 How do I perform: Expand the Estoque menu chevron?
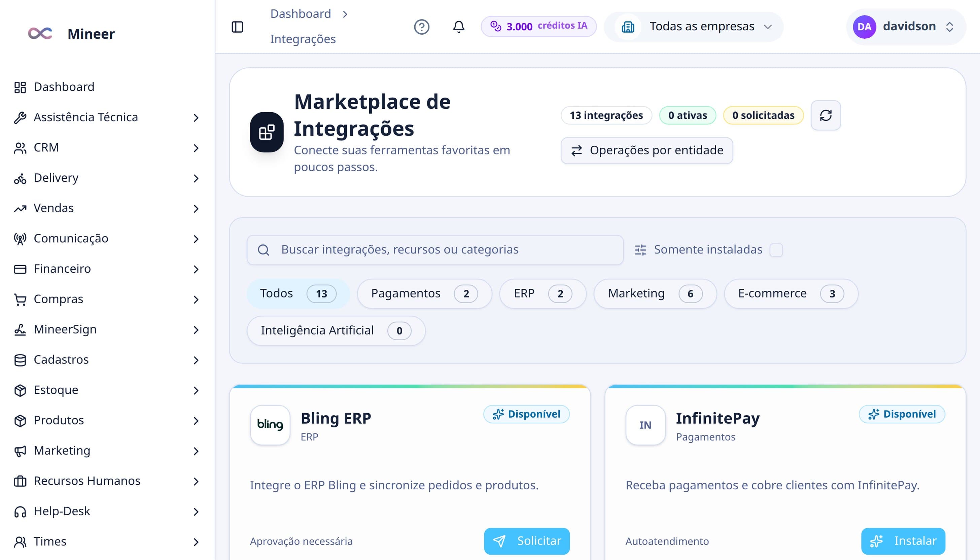196,390
